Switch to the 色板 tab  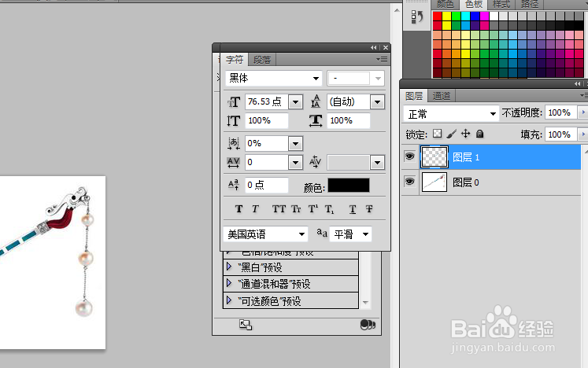tap(474, 4)
